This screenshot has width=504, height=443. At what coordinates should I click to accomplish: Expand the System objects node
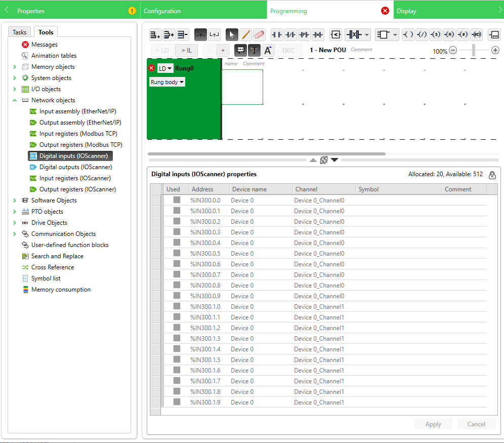15,78
